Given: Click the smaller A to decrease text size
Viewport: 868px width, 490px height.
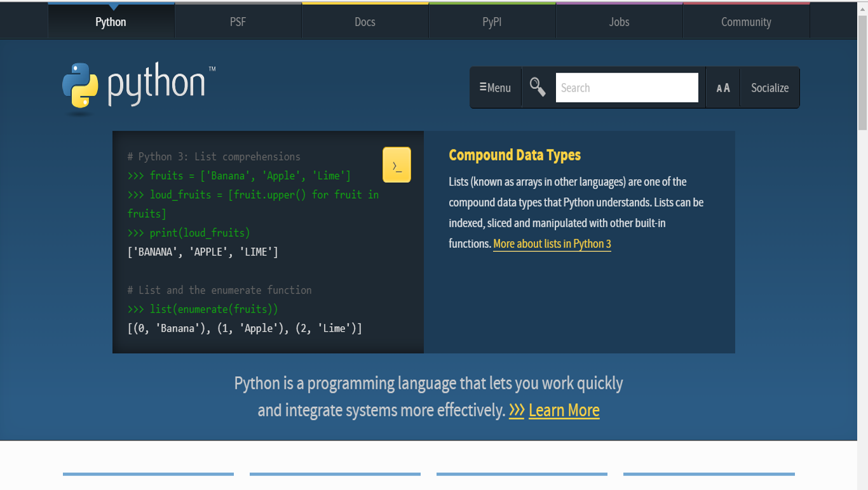Looking at the screenshot, I should click(719, 88).
